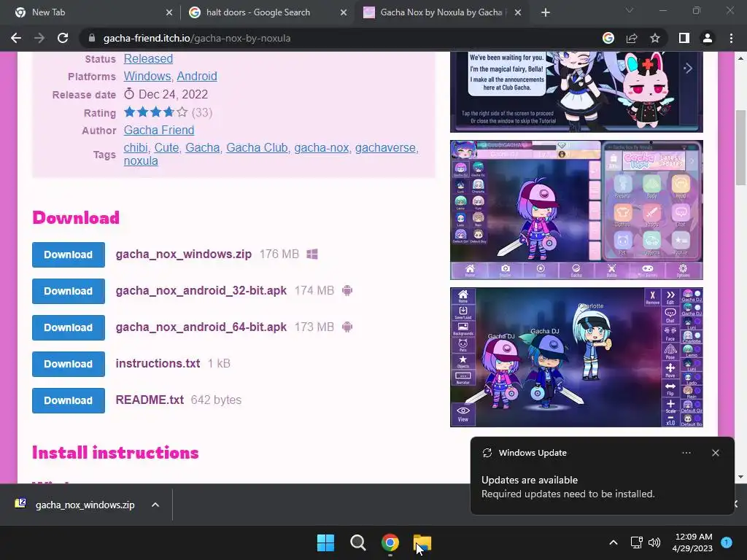Open the clock and date panel
Image resolution: width=747 pixels, height=560 pixels.
click(x=694, y=542)
